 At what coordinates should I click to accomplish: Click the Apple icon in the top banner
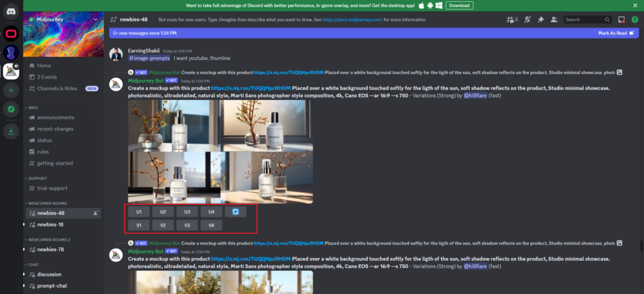[x=421, y=5]
